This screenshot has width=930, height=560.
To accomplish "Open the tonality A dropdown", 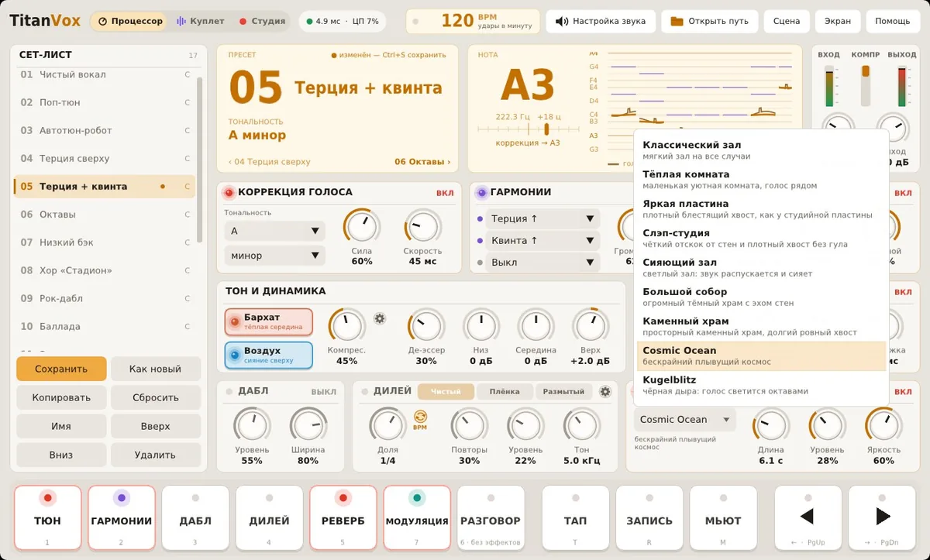I will click(274, 231).
